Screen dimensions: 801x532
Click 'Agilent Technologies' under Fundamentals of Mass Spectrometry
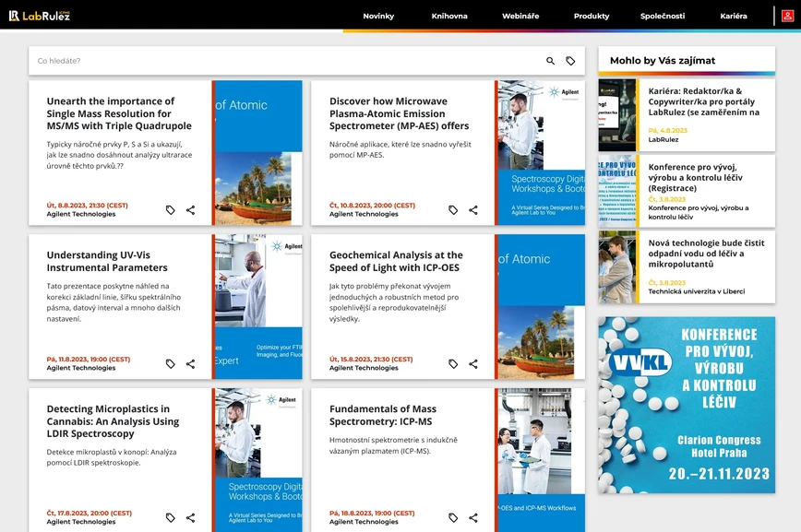[x=364, y=522]
